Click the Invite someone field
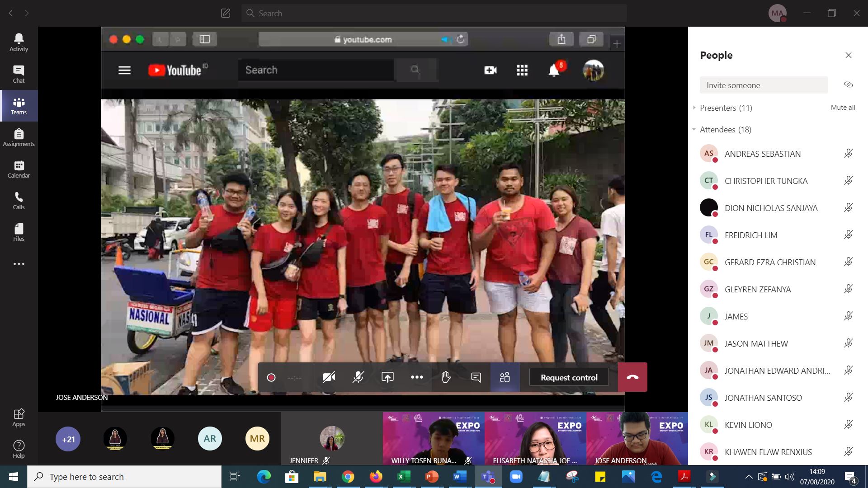868x488 pixels. click(764, 85)
